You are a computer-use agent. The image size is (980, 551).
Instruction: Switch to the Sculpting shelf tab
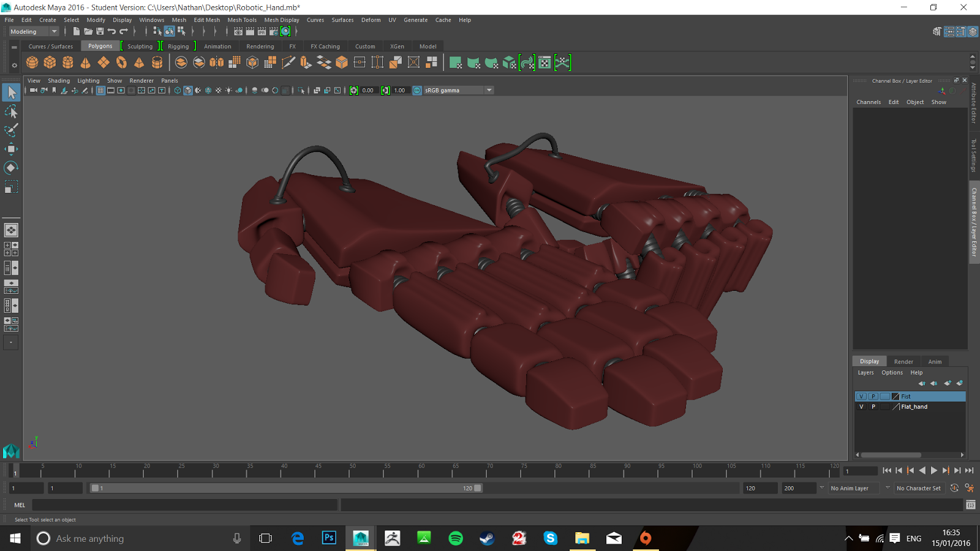(x=140, y=47)
